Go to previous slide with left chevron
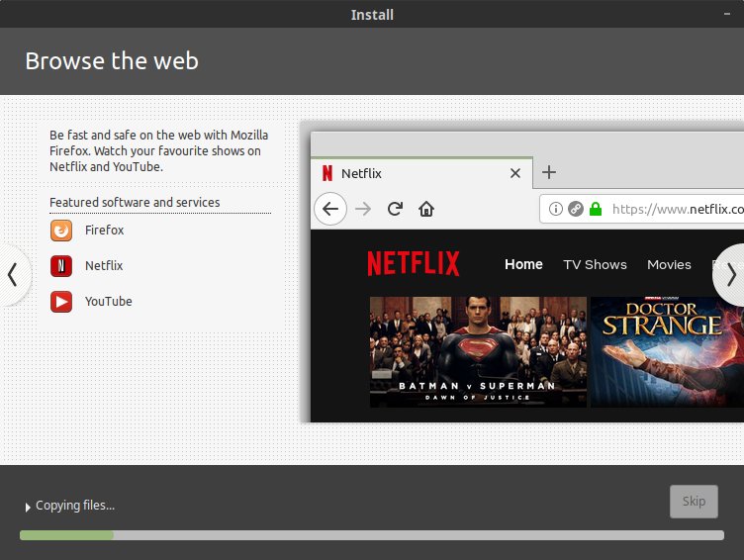 pyautogui.click(x=13, y=274)
